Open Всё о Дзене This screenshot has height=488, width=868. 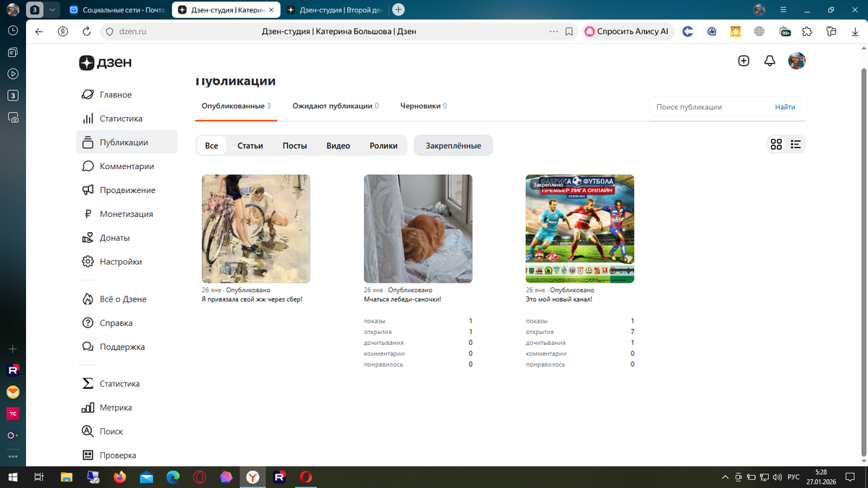point(123,299)
